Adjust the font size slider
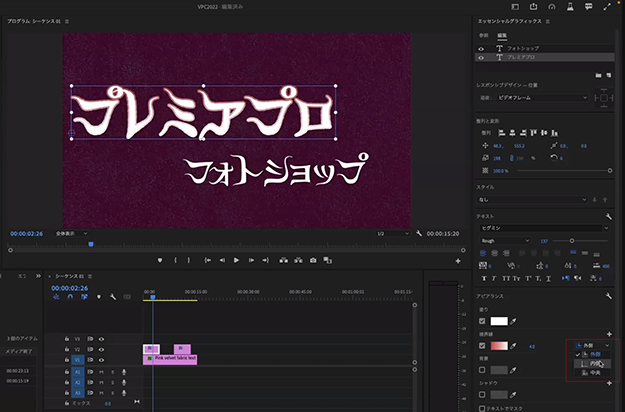Viewport: 625px width, 412px height. (572, 241)
